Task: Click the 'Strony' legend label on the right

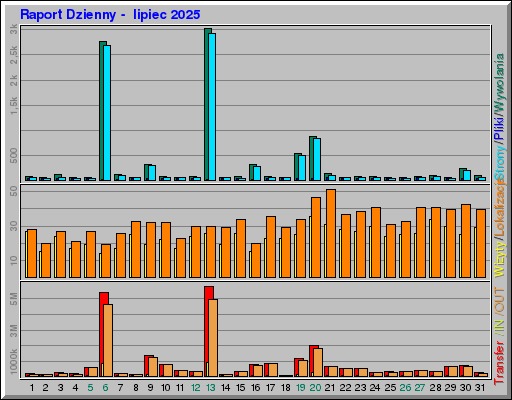Action: pyautogui.click(x=499, y=162)
